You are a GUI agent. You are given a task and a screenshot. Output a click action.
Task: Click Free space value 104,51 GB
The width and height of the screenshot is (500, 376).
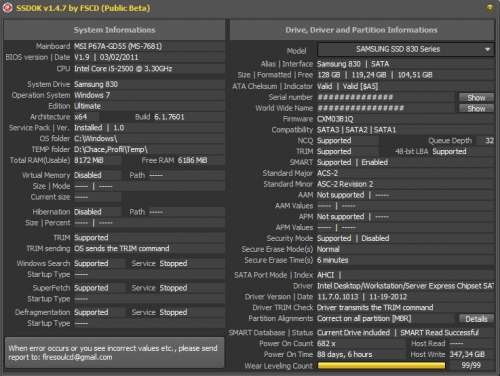415,75
